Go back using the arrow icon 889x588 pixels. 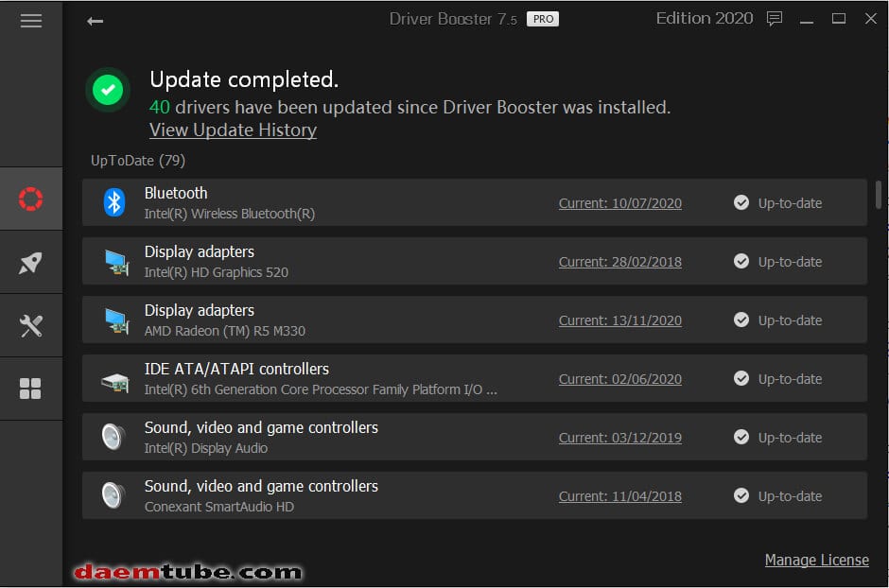tap(95, 21)
